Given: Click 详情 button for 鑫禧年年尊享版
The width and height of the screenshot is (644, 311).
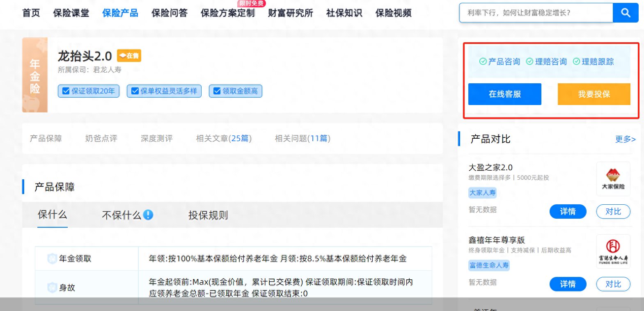Looking at the screenshot, I should [x=568, y=284].
